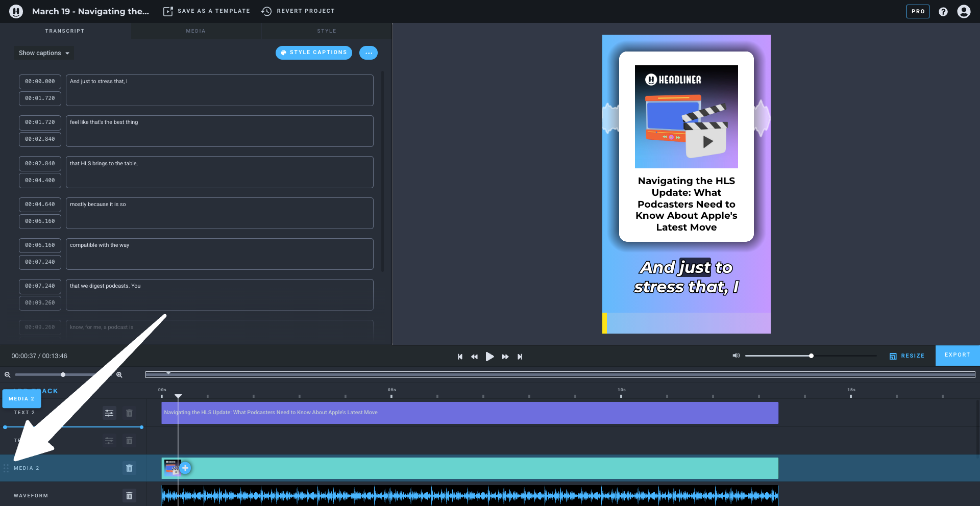
Task: Expand the Show captions dropdown
Action: click(x=44, y=53)
